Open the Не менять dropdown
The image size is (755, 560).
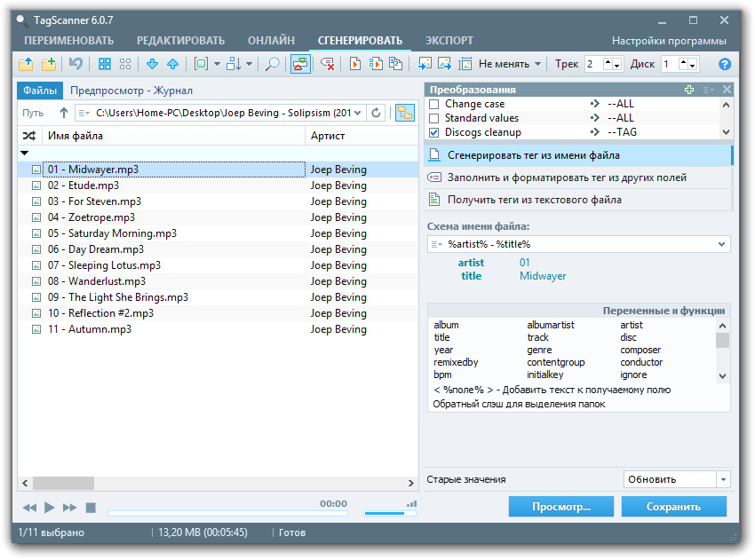coord(510,64)
